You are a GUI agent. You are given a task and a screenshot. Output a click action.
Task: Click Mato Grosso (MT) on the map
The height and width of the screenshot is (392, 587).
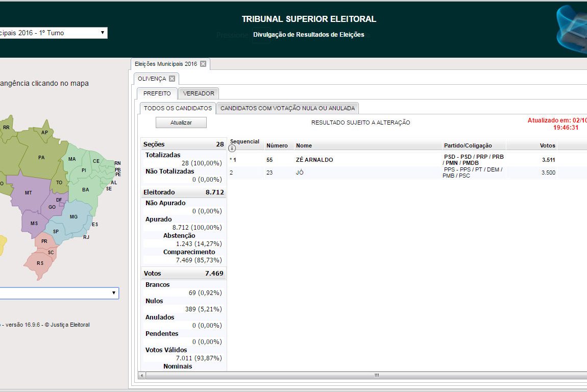coord(29,192)
